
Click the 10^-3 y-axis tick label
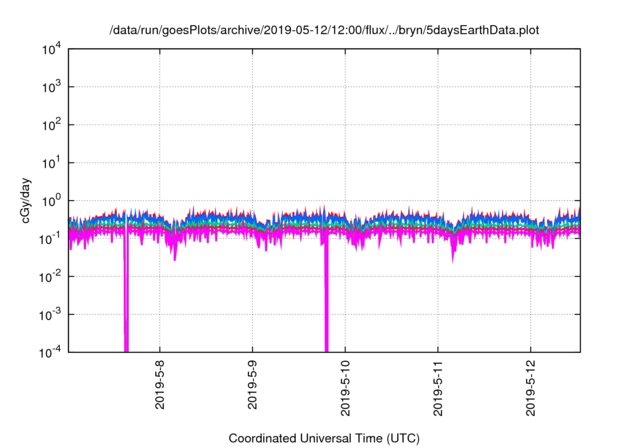[50, 315]
